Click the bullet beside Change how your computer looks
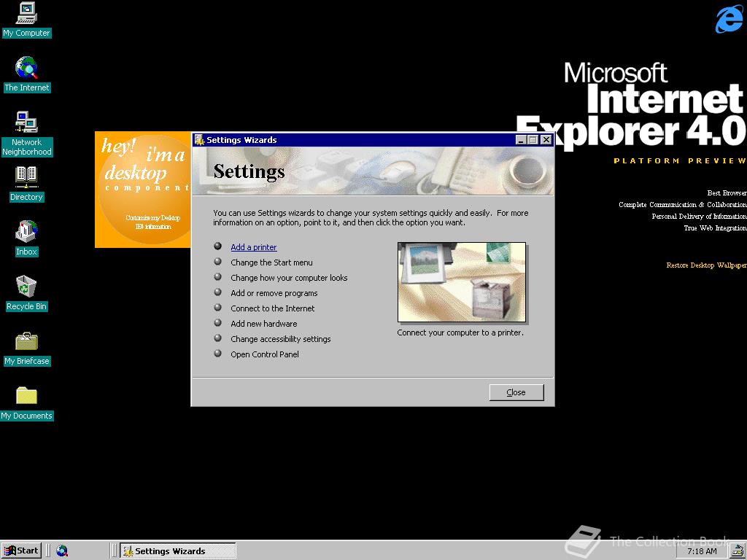747x560 pixels. (x=217, y=276)
